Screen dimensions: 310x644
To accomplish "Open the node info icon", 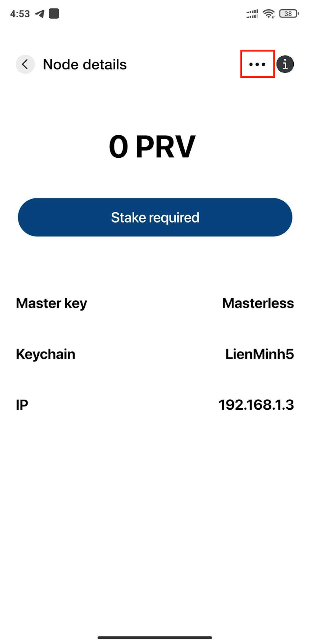I will pyautogui.click(x=285, y=64).
